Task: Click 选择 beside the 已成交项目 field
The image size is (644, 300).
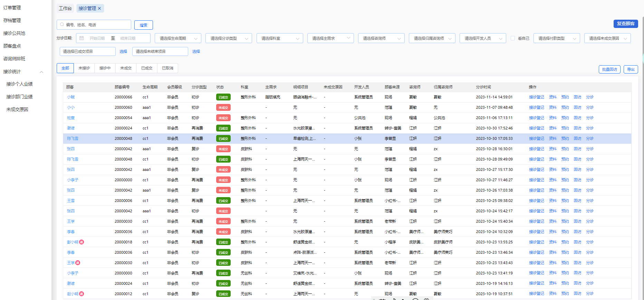Action: pos(123,51)
